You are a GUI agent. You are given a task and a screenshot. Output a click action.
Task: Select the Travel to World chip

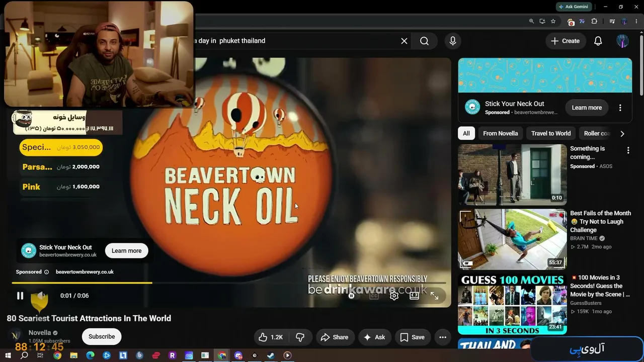(551, 133)
